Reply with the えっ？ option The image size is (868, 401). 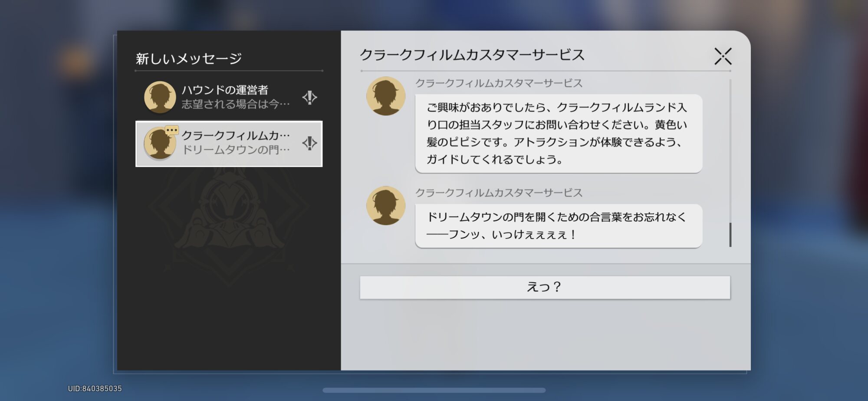(545, 287)
